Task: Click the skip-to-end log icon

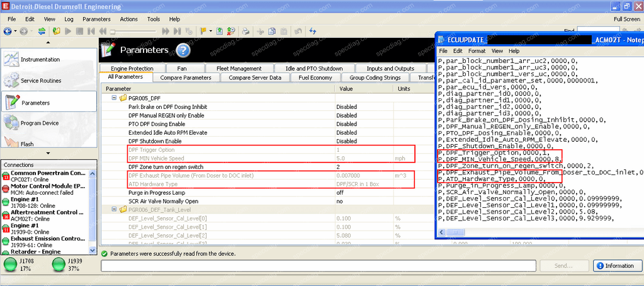Action: coord(177,31)
